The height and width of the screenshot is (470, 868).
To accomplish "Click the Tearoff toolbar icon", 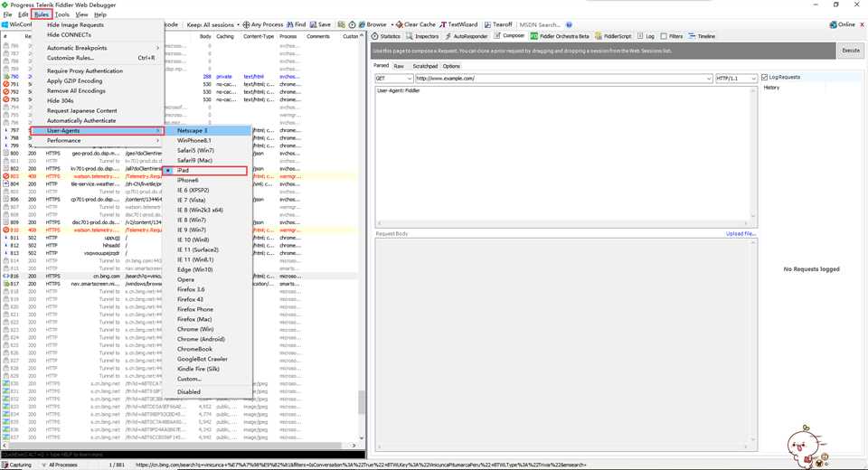I will click(x=487, y=24).
